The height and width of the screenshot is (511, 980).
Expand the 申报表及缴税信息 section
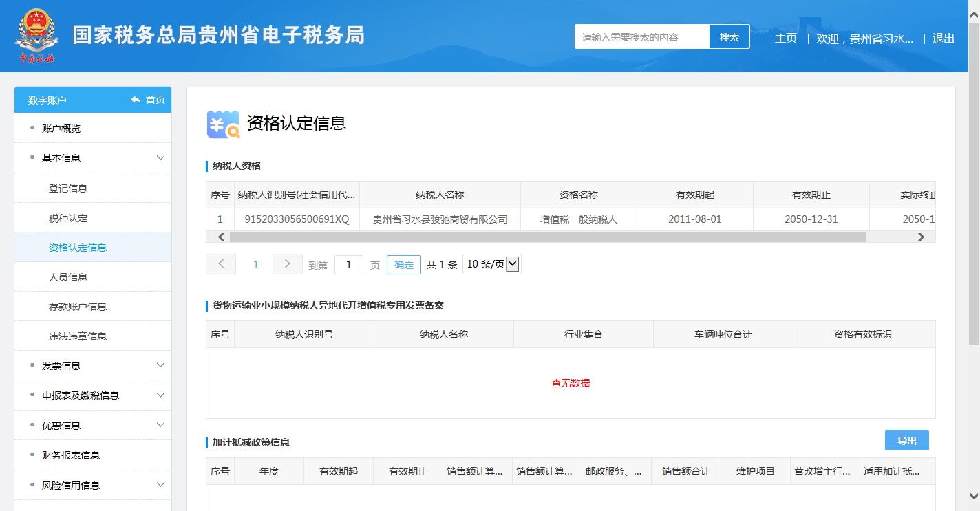tap(161, 395)
